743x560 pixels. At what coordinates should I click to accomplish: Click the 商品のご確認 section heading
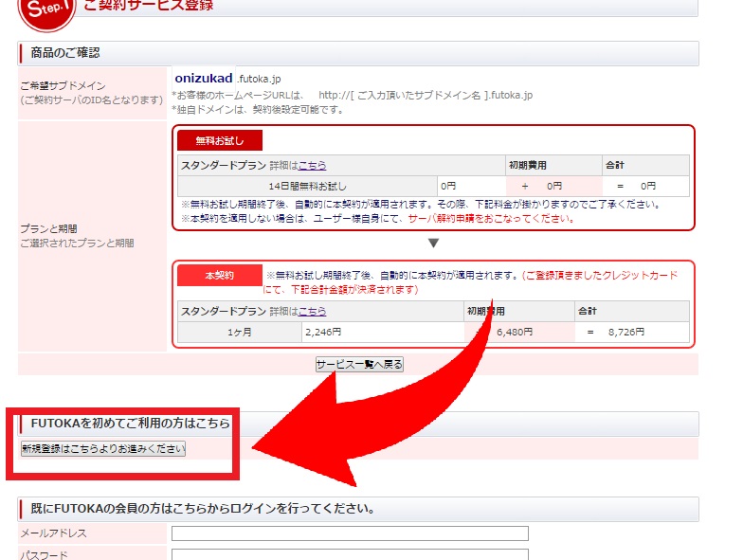pos(65,53)
